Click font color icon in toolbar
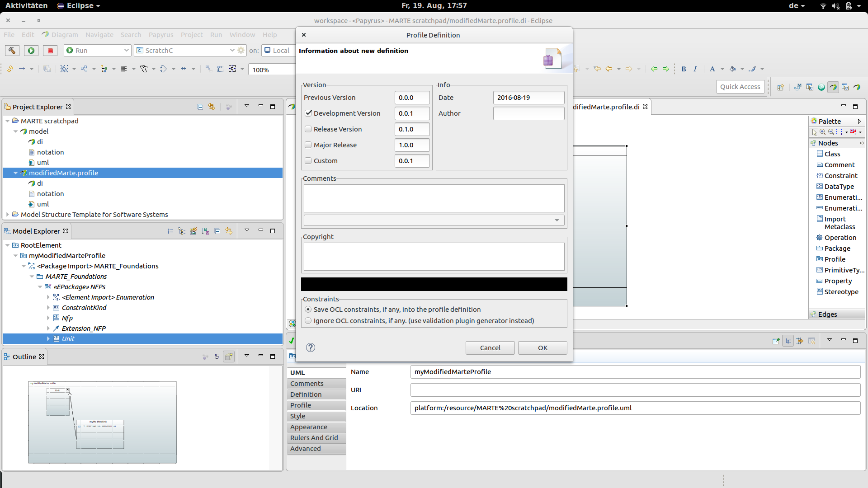Image resolution: width=868 pixels, height=488 pixels. tap(712, 69)
